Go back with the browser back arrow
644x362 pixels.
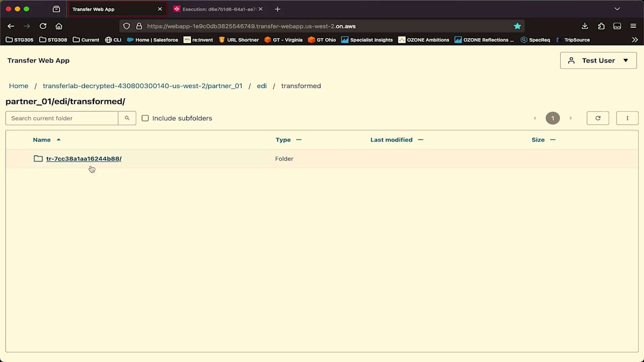click(x=11, y=26)
